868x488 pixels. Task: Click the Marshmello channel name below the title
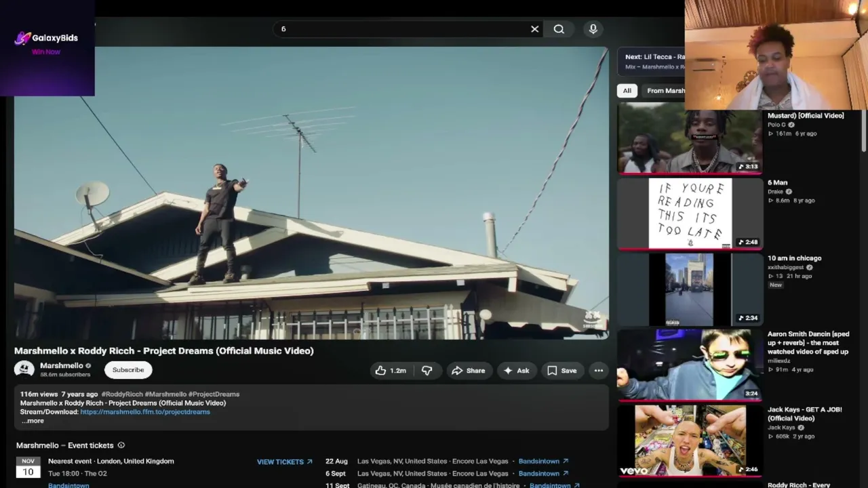(x=62, y=366)
